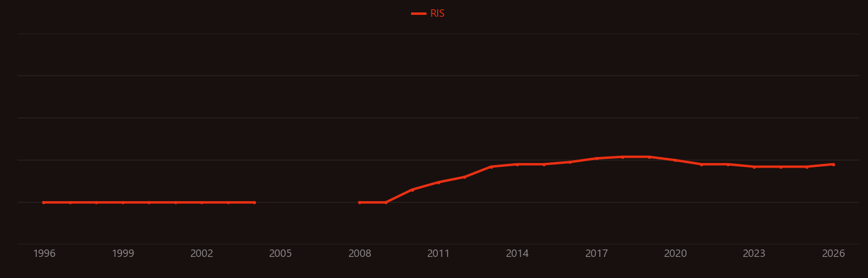The width and height of the screenshot is (868, 278).
Task: Click the 2014 data point on the RIS line
Action: click(517, 164)
